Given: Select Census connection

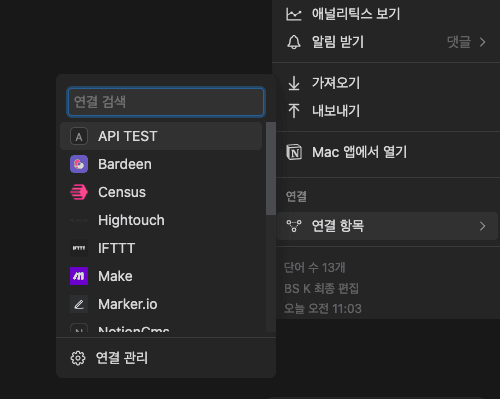Looking at the screenshot, I should [161, 192].
